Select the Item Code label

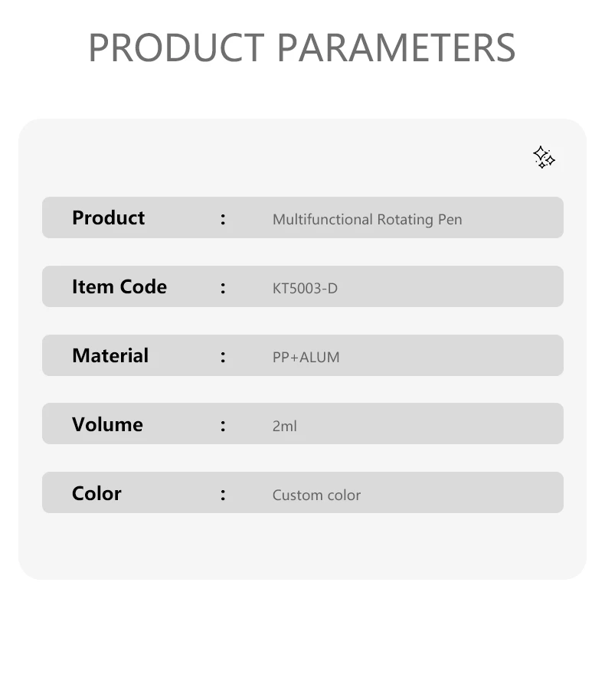coord(119,286)
